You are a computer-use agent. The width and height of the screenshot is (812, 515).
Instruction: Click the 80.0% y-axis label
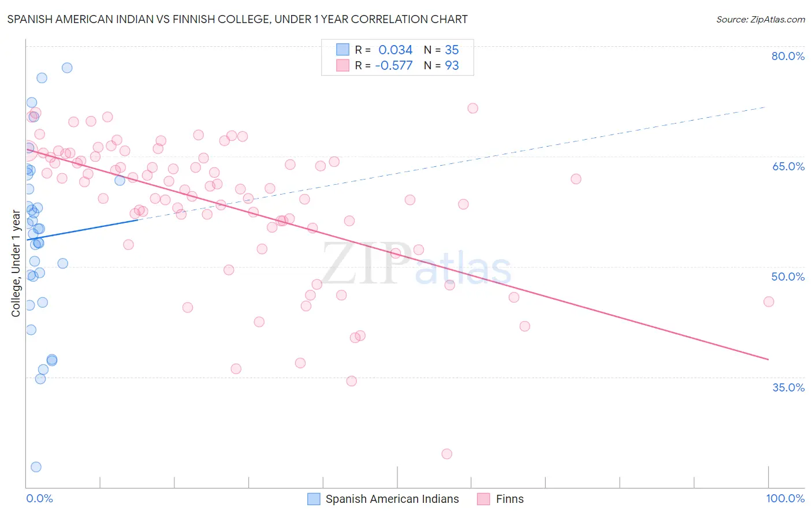pyautogui.click(x=788, y=56)
